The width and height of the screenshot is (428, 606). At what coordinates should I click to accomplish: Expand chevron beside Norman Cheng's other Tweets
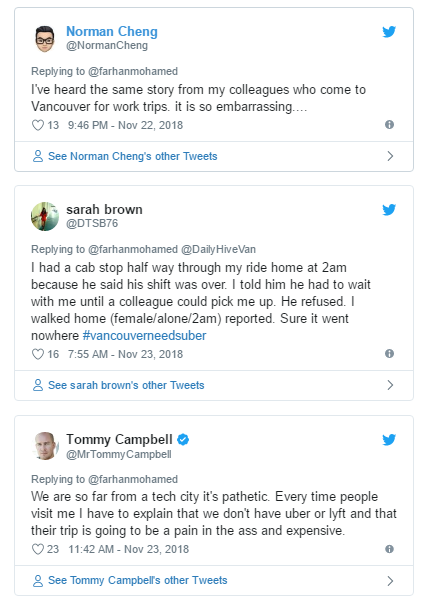(390, 156)
